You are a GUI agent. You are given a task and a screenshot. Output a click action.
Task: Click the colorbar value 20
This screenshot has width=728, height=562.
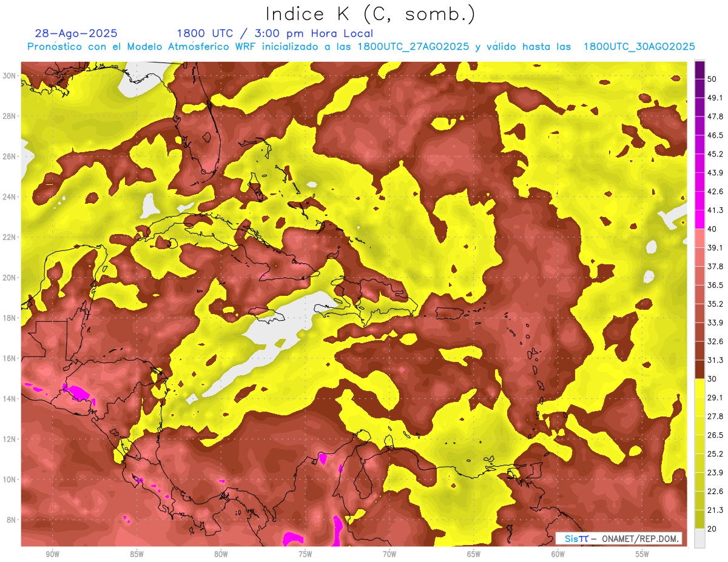pos(712,529)
